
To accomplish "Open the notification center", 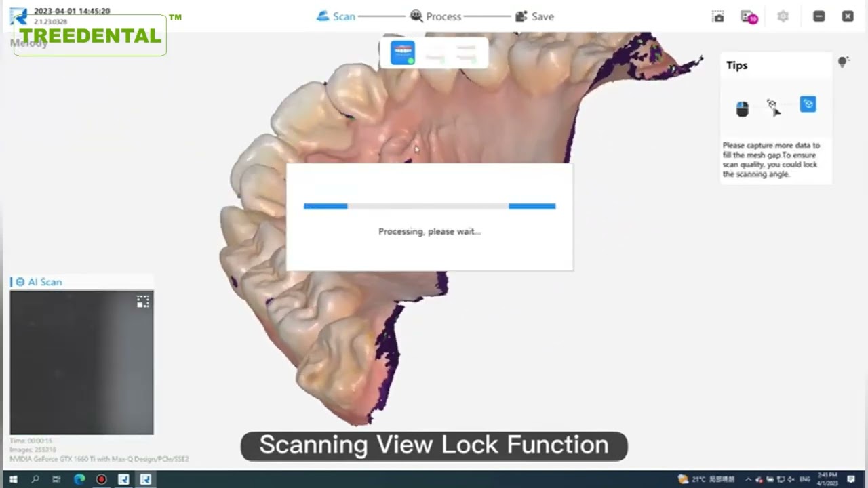I will (x=851, y=479).
